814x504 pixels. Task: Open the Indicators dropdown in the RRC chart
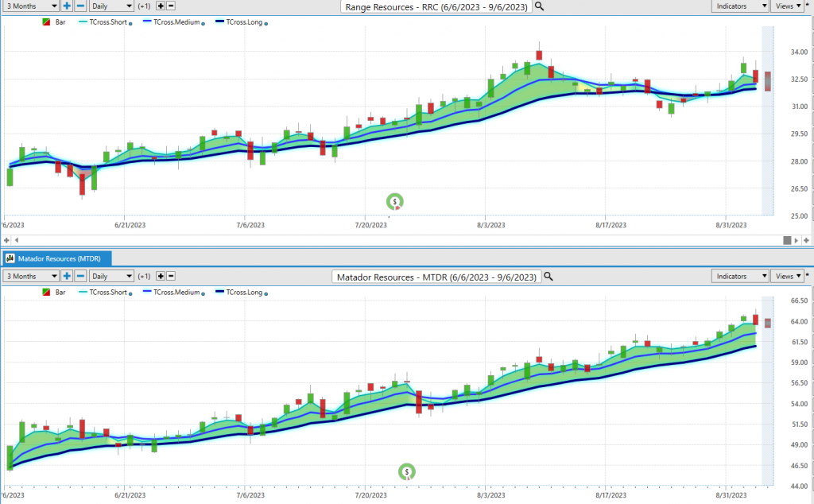point(740,6)
